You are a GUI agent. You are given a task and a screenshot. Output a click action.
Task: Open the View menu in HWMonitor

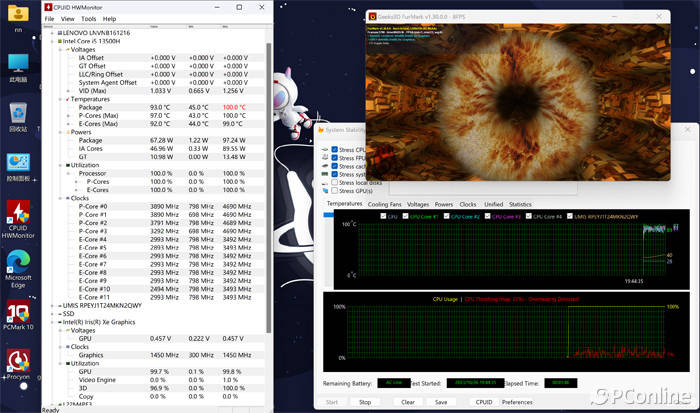(x=68, y=19)
